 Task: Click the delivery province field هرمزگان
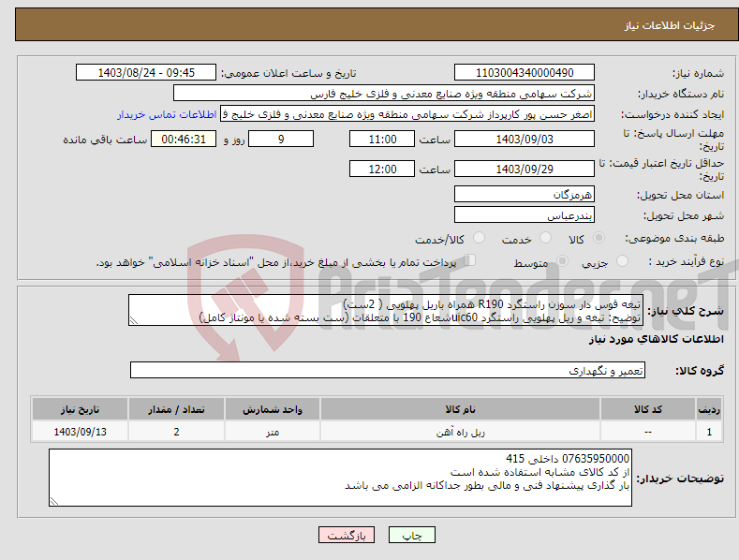(525, 194)
